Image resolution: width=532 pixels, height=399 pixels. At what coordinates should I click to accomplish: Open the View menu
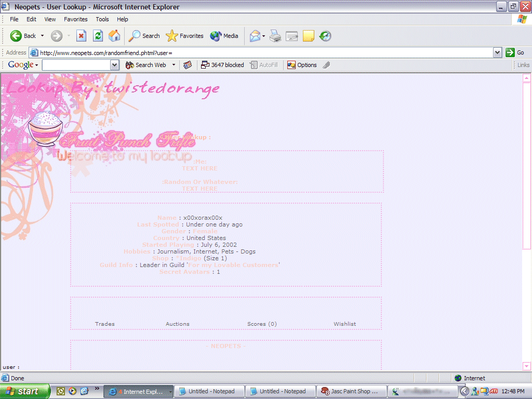coord(50,19)
